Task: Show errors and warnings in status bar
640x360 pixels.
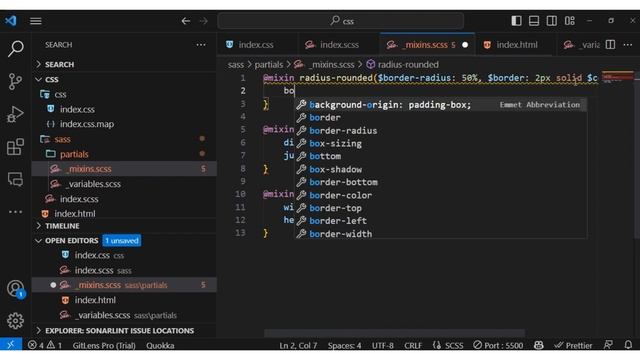Action: [45, 345]
